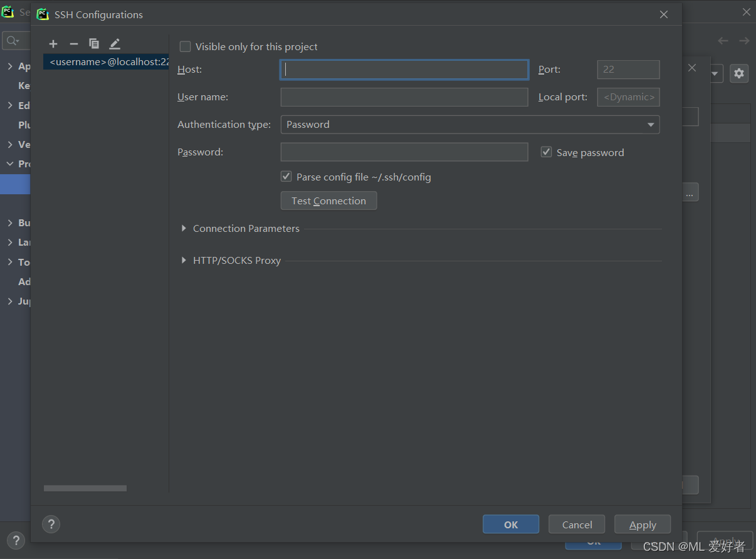756x559 pixels.
Task: Uncheck the 'Save password' option
Action: click(546, 151)
